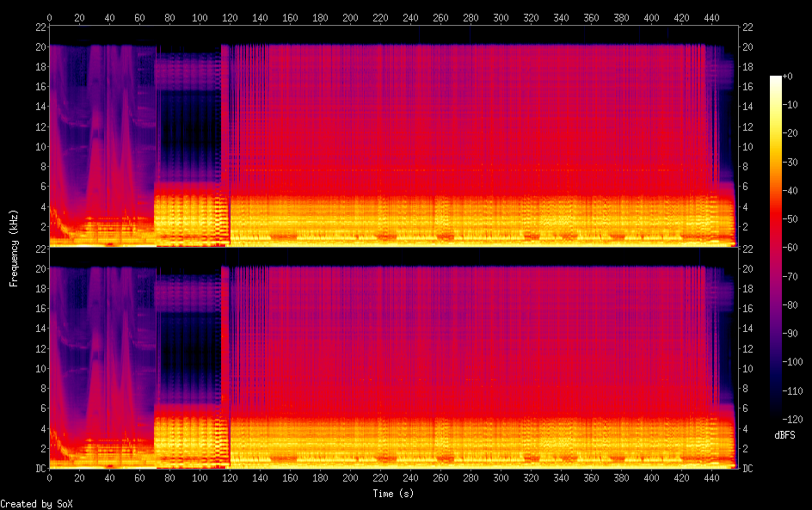This screenshot has width=812, height=510.
Task: Click the 200 tick label on the bottom time axis
Action: click(x=350, y=478)
